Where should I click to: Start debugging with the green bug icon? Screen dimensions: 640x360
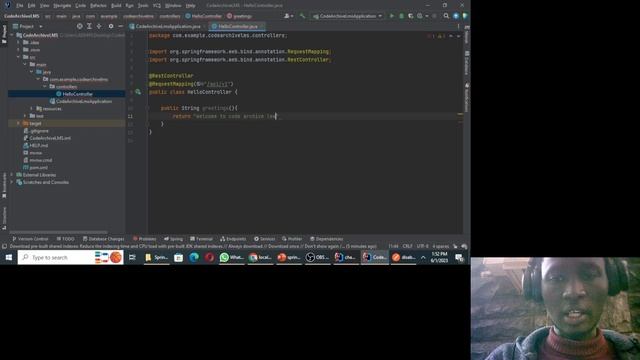pos(401,16)
